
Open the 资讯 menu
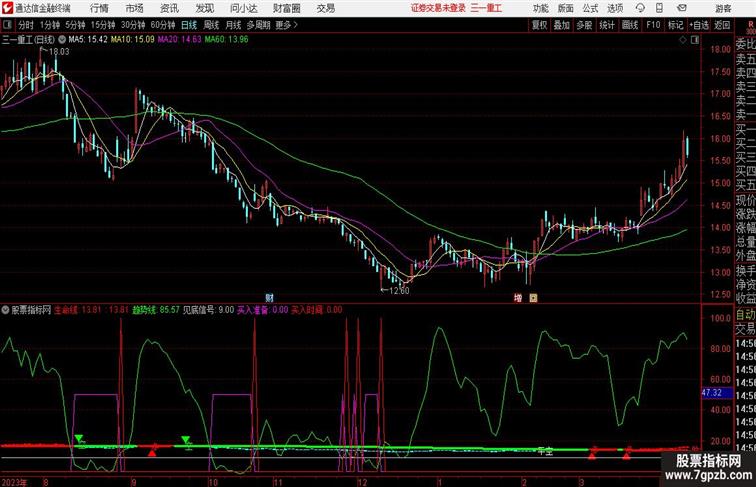pos(169,8)
